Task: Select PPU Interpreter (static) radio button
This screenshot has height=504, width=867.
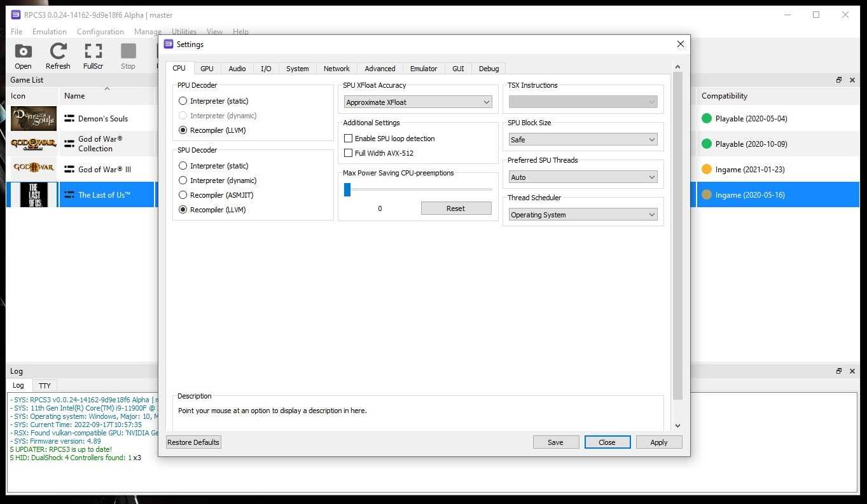Action: point(183,101)
